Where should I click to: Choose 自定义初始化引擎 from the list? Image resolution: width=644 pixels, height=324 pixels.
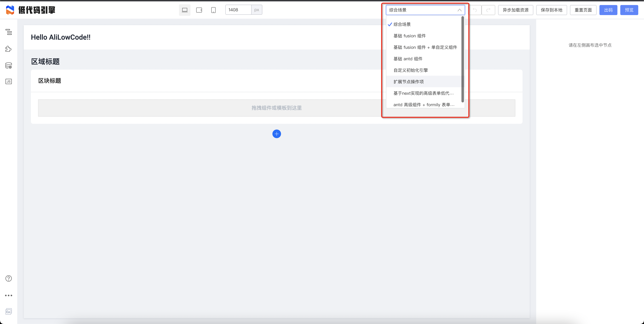point(411,70)
